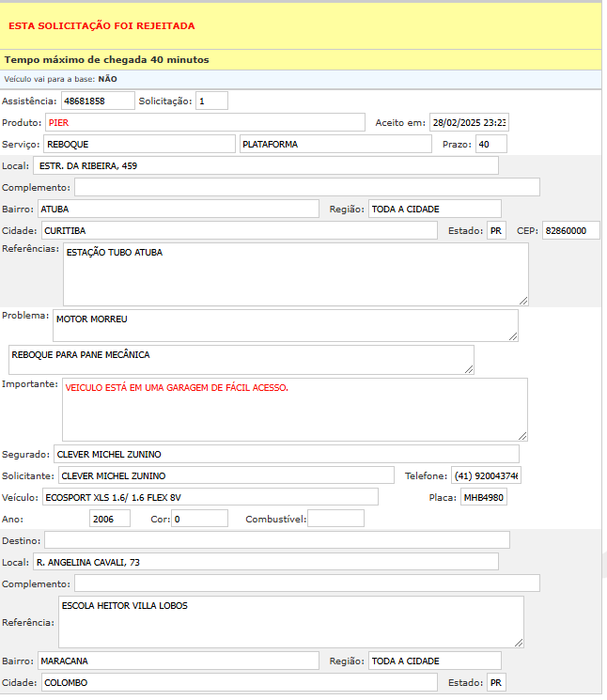Focus the Aceito em date field

click(x=469, y=122)
